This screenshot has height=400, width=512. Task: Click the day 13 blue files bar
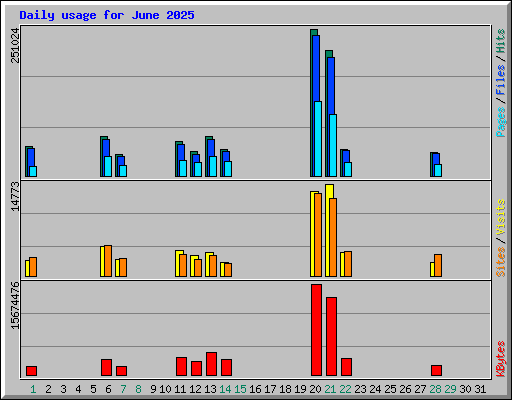211,148
